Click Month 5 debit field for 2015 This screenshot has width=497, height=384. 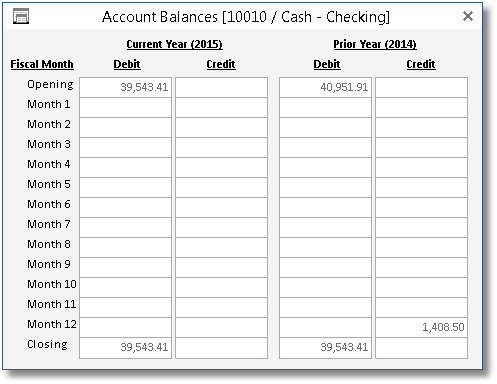pyautogui.click(x=126, y=187)
